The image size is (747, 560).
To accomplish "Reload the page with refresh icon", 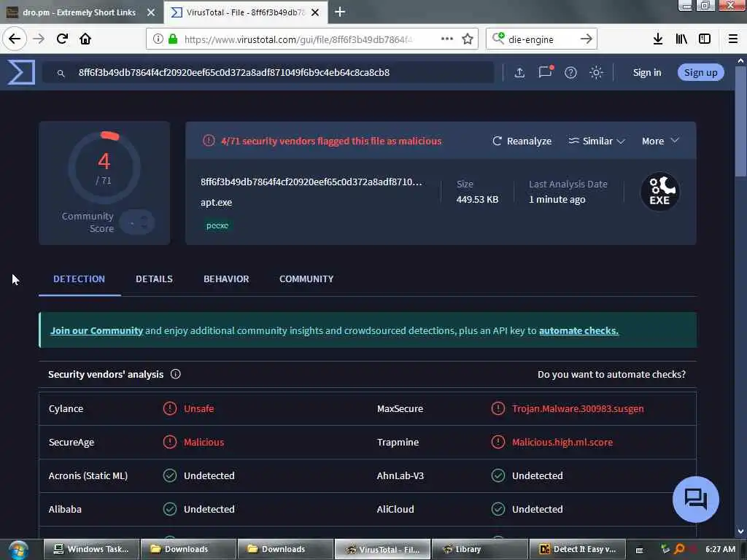I will (62, 39).
